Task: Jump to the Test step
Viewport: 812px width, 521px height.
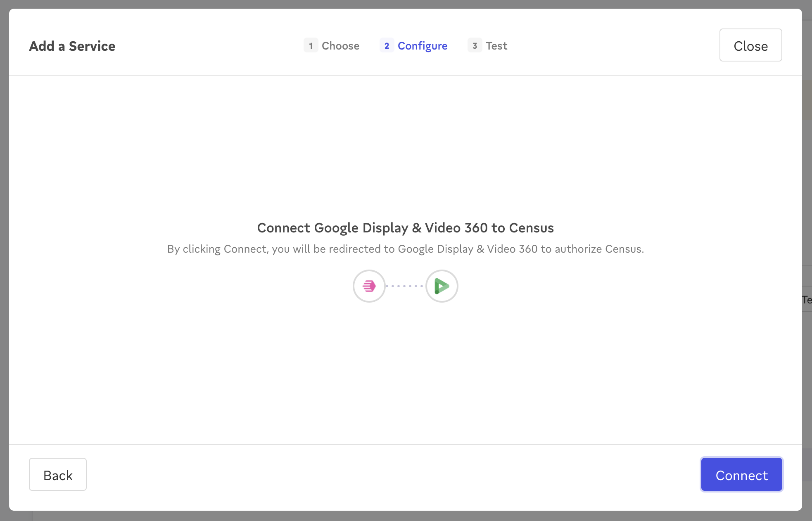Action: (496, 46)
